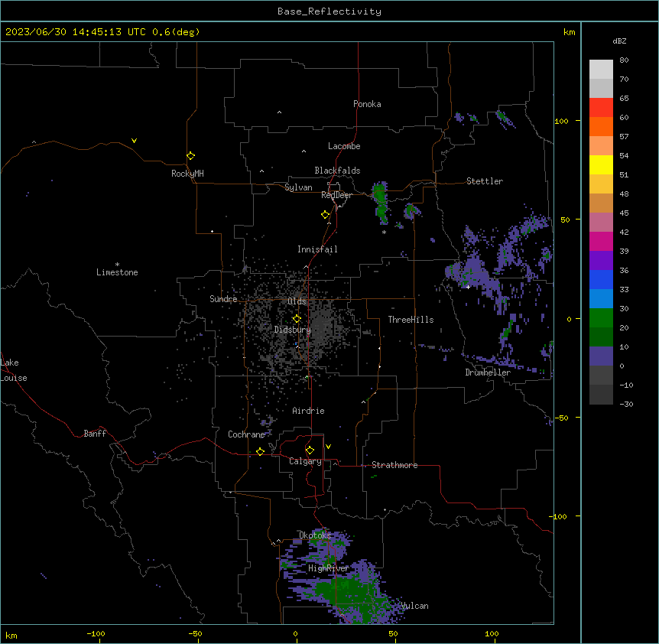Select the light blue 33-30 dBZ swatch
659x644 pixels.
point(601,299)
